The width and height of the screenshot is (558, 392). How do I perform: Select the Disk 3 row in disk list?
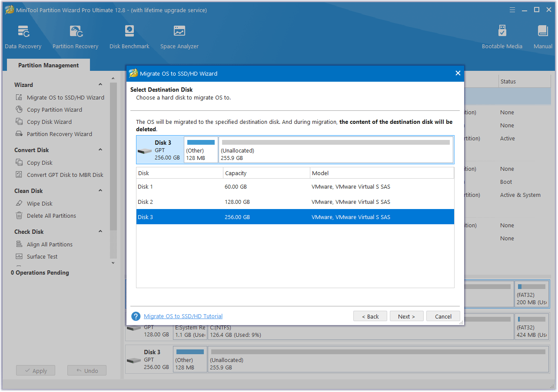coord(295,217)
